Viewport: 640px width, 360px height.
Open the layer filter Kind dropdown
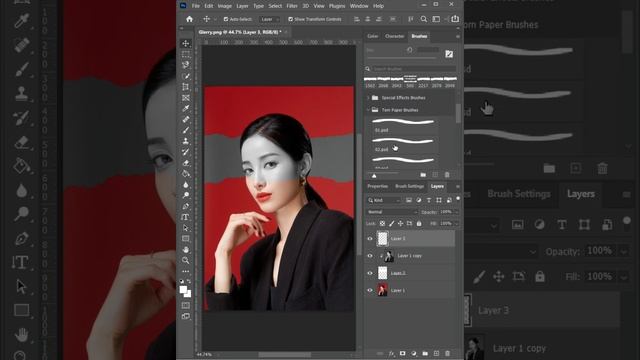(x=384, y=200)
